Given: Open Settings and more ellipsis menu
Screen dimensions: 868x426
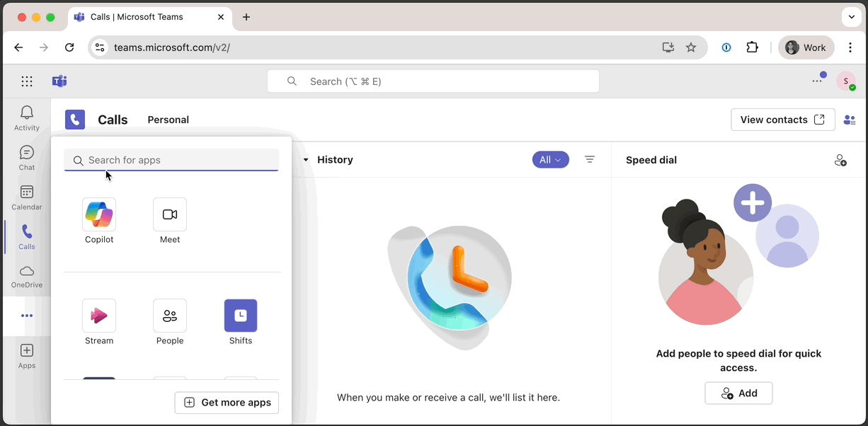Looking at the screenshot, I should [x=818, y=81].
